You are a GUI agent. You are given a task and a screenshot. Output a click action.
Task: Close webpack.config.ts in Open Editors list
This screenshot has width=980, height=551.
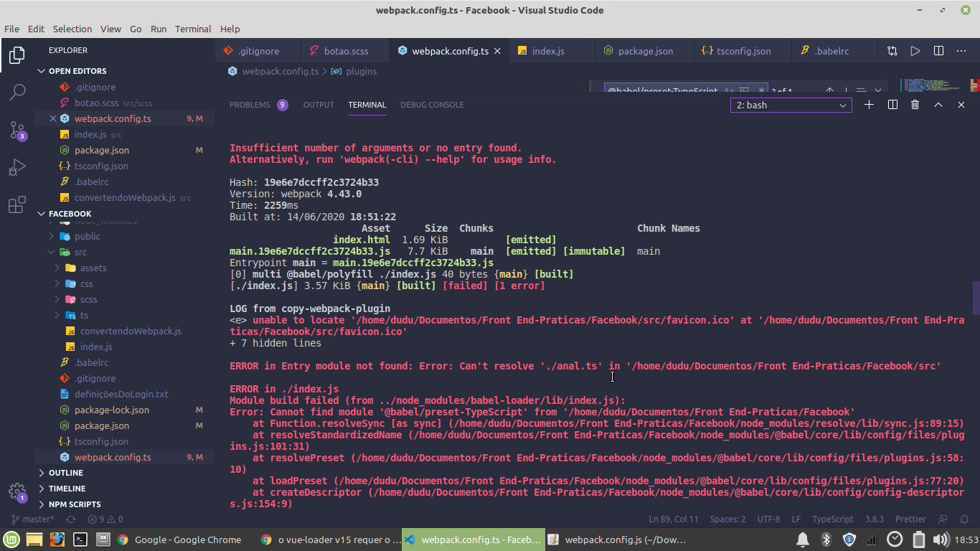53,118
